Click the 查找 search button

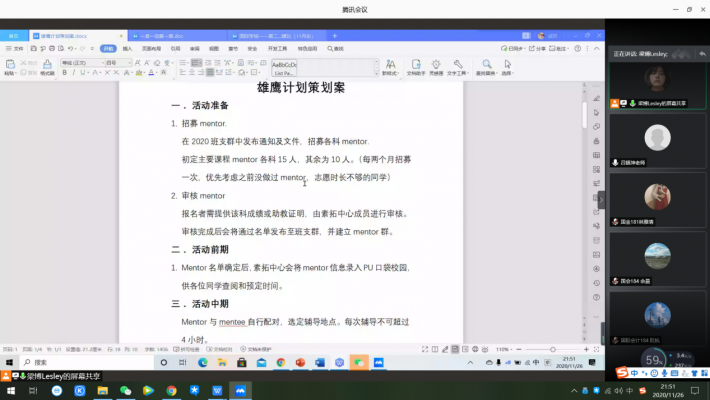(336, 48)
